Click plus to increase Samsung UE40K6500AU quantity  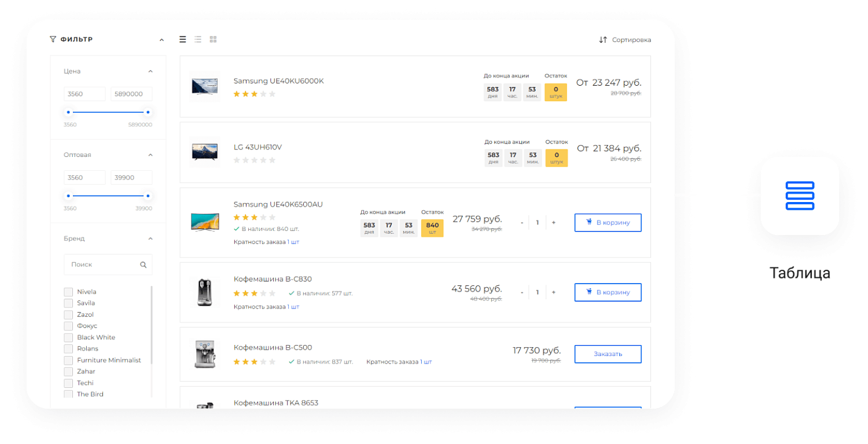coord(553,223)
